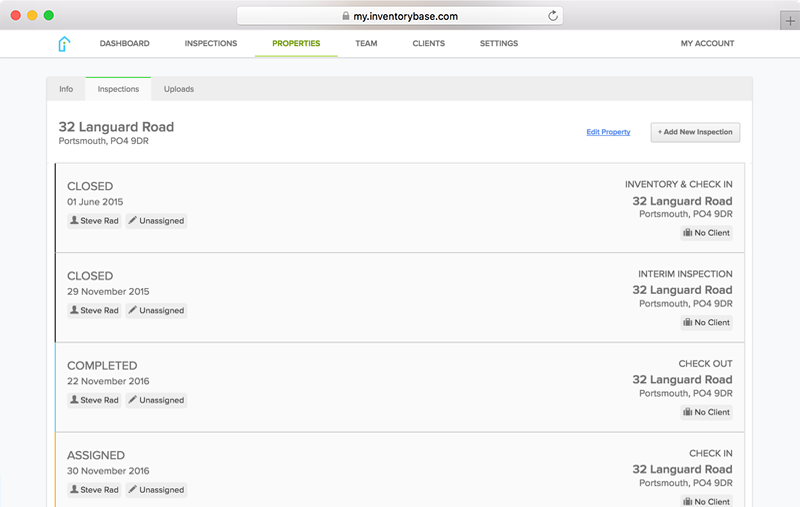Click the InventoryBase home logo icon
Viewport: 800px width, 507px height.
coord(64,44)
